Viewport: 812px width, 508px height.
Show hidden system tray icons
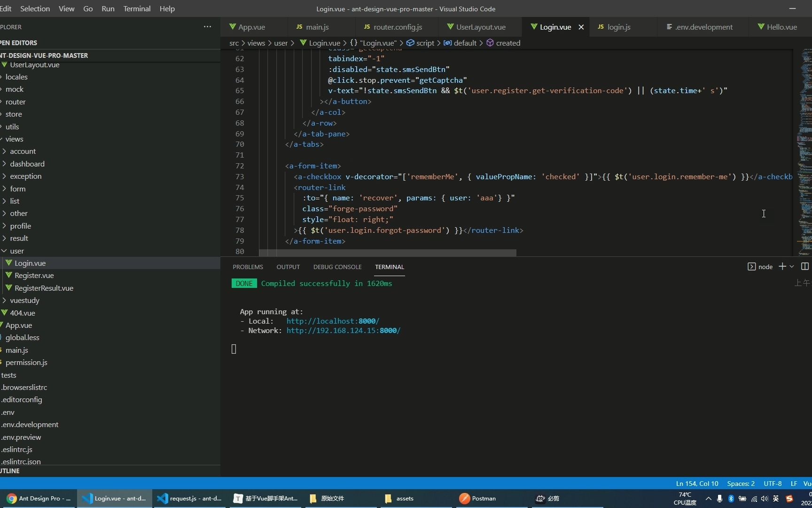(708, 499)
